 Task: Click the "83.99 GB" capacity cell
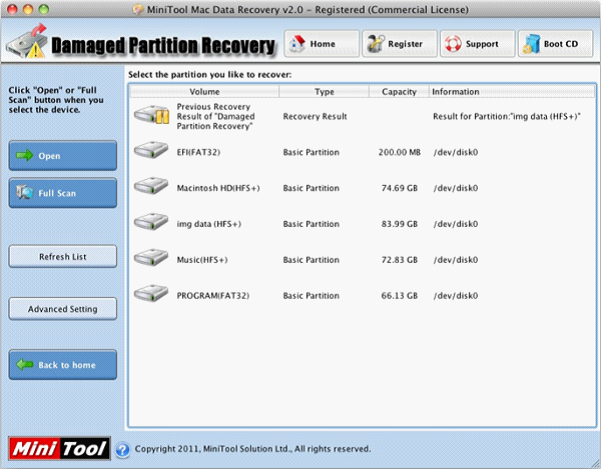pos(399,224)
